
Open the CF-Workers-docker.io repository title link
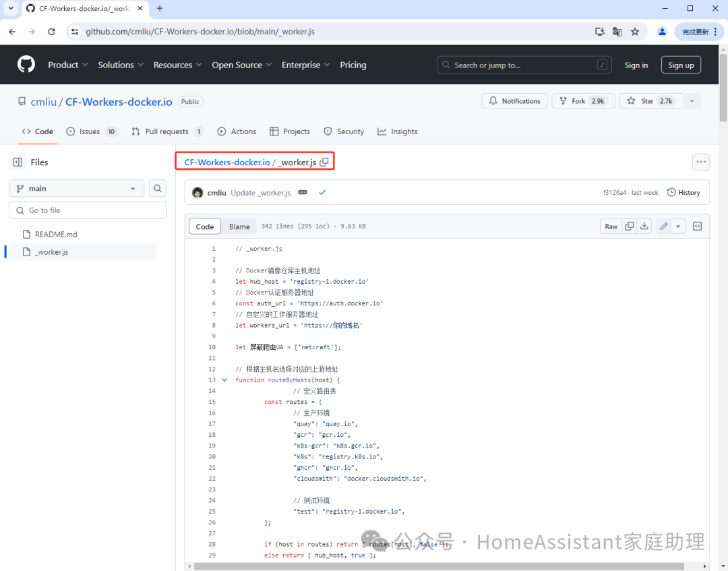[119, 102]
